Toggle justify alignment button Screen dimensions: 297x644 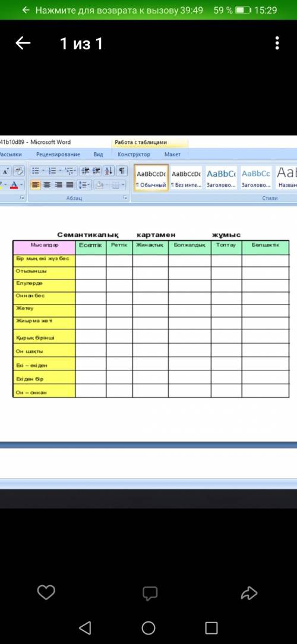pos(69,186)
